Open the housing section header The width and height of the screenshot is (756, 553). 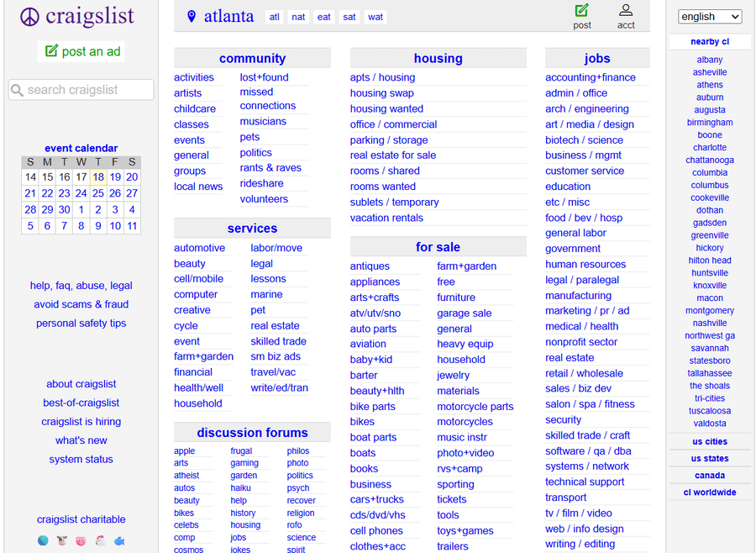(x=438, y=58)
